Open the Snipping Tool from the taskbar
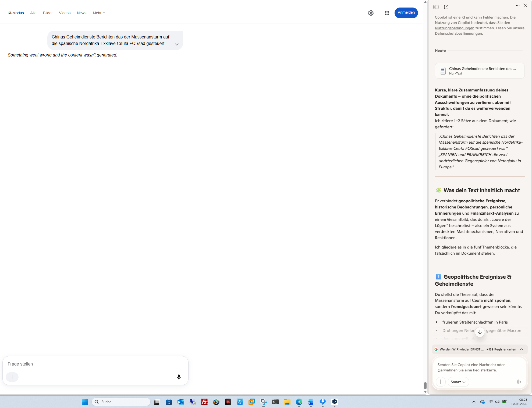The image size is (532, 408). (264, 402)
